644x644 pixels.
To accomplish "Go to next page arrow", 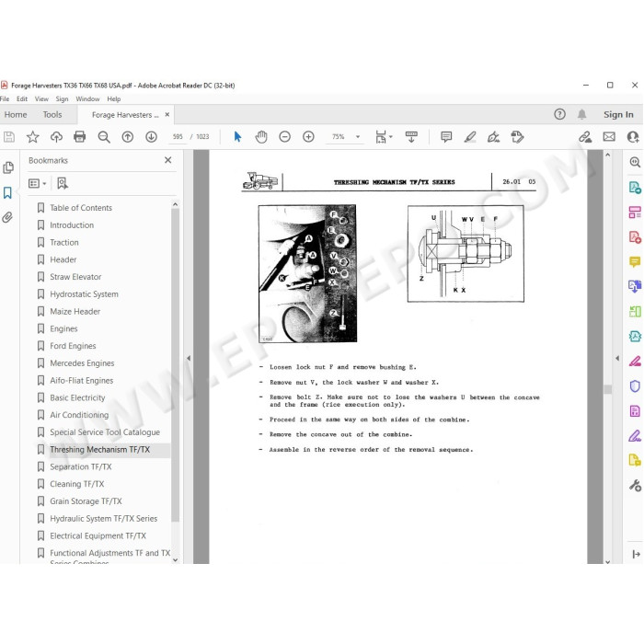I will tap(151, 137).
